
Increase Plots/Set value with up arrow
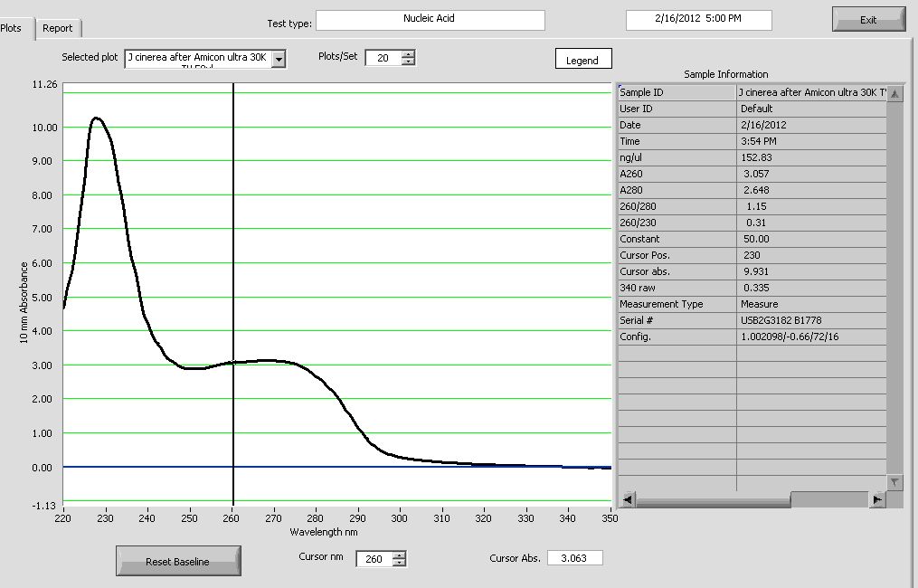[x=408, y=53]
